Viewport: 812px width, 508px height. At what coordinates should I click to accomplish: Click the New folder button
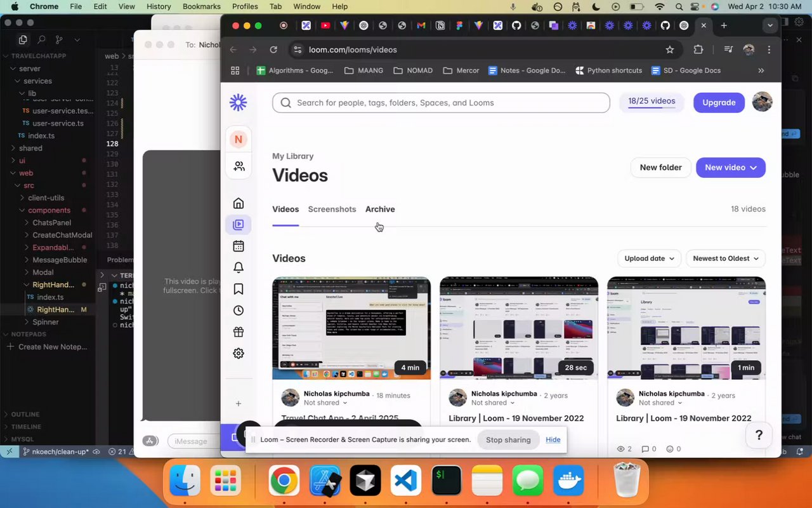660,167
